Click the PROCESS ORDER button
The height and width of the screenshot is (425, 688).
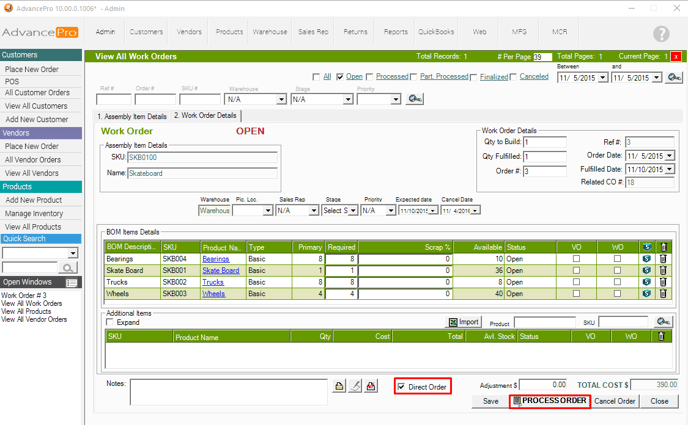(549, 401)
